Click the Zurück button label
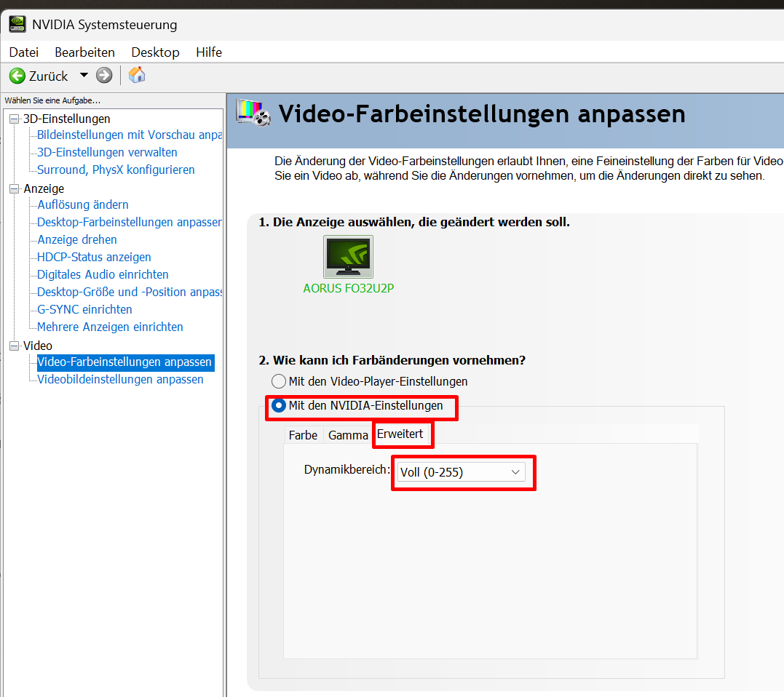 pos(49,76)
